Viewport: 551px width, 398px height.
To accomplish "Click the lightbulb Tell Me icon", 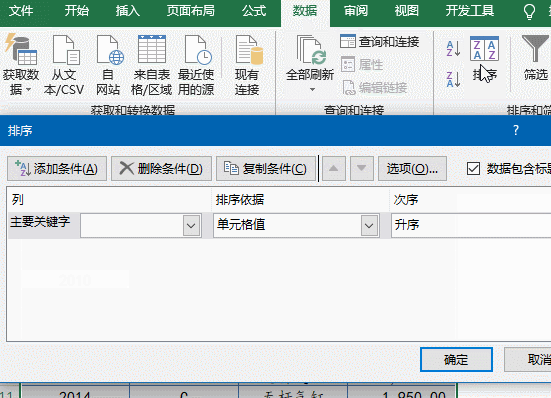I will tap(529, 11).
